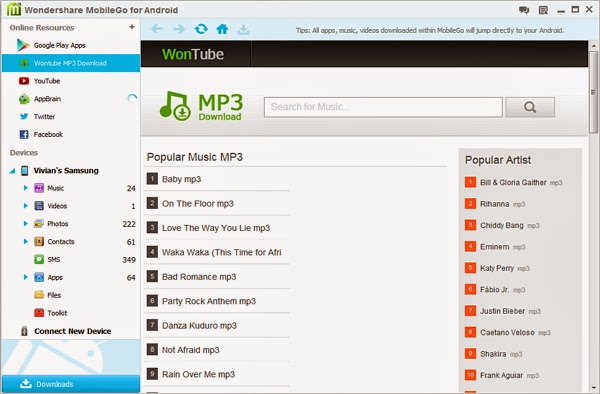The height and width of the screenshot is (394, 600).
Task: Click the forward navigation arrow
Action: click(x=179, y=29)
